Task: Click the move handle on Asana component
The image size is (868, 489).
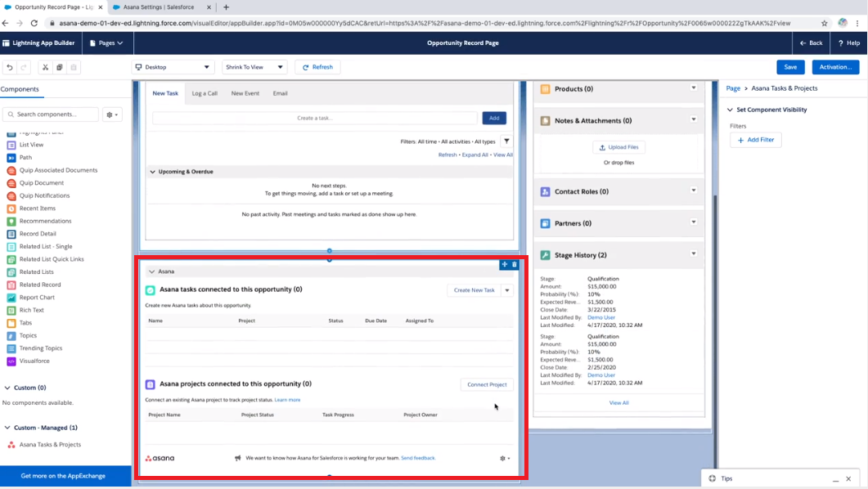Action: [504, 264]
